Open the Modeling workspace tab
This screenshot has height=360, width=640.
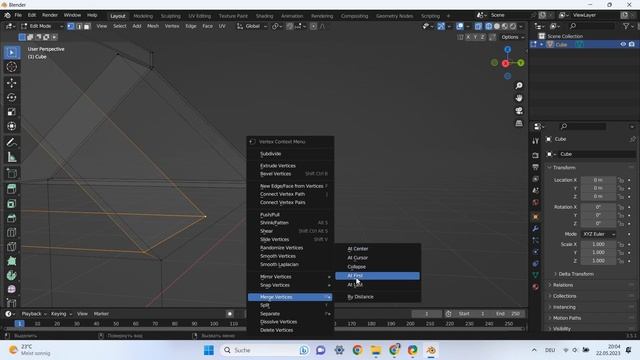tap(143, 16)
